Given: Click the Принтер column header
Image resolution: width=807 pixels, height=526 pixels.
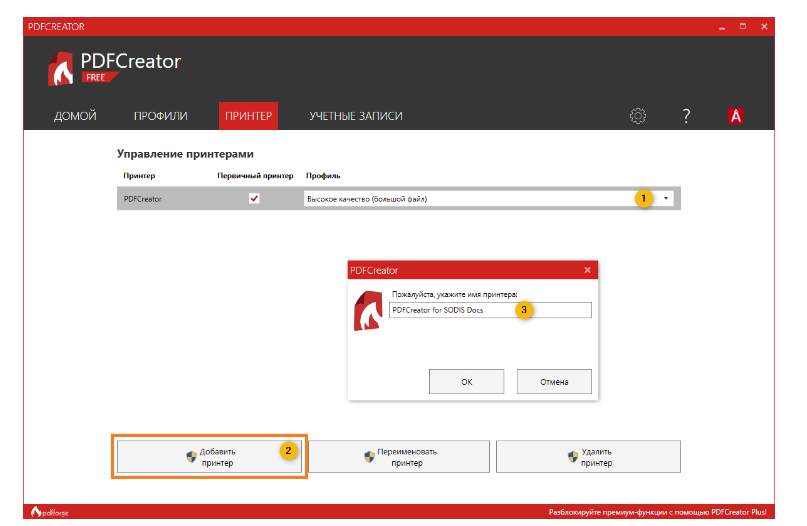Looking at the screenshot, I should 139,176.
